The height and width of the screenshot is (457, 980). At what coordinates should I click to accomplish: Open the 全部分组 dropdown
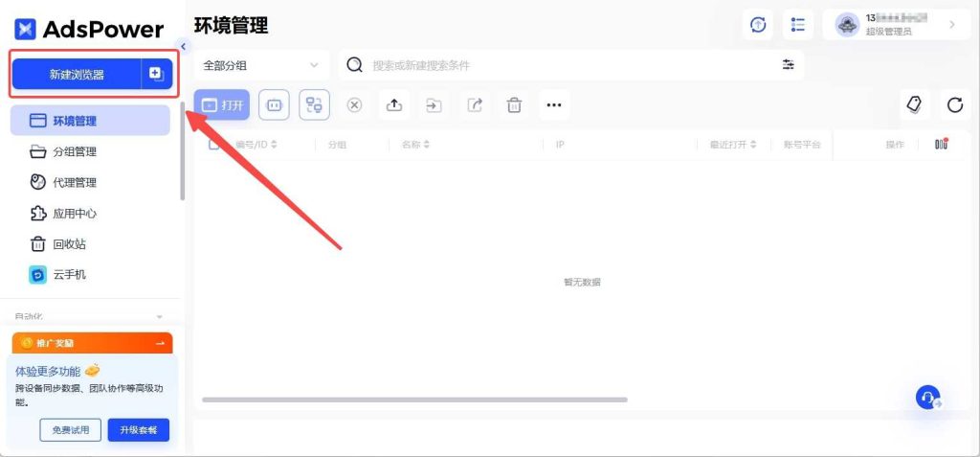pyautogui.click(x=260, y=65)
